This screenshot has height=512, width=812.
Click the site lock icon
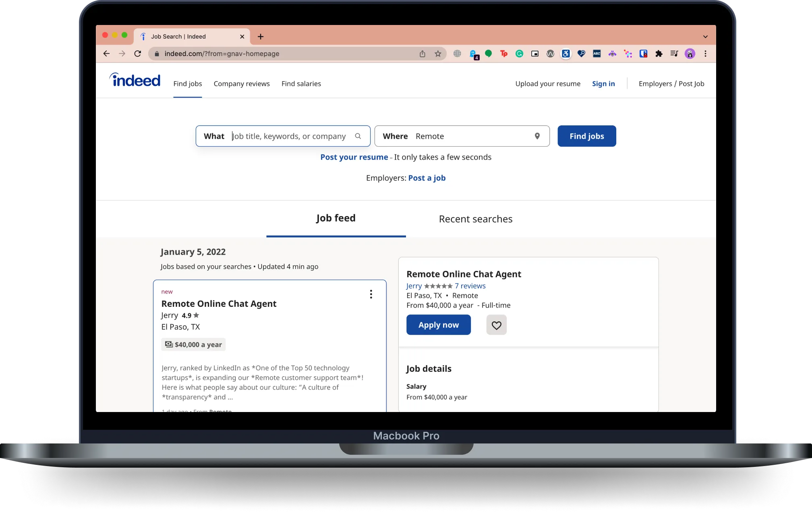[157, 54]
